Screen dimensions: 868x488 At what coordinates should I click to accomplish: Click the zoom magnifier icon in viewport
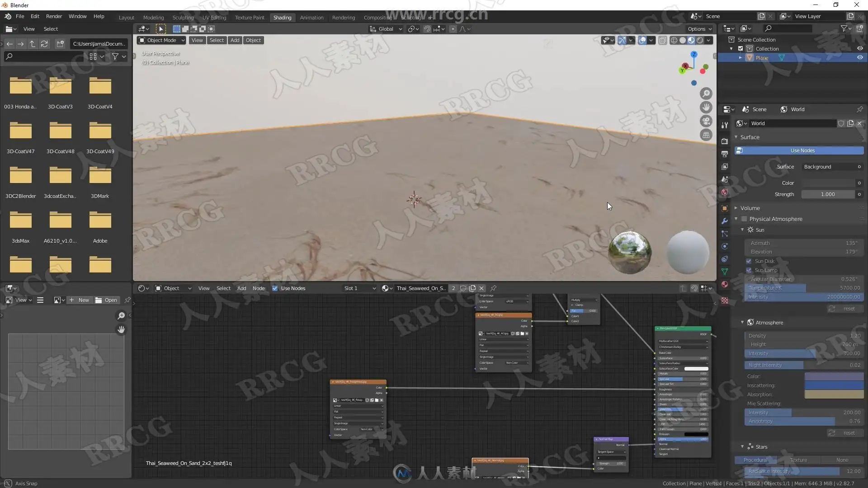coord(706,94)
